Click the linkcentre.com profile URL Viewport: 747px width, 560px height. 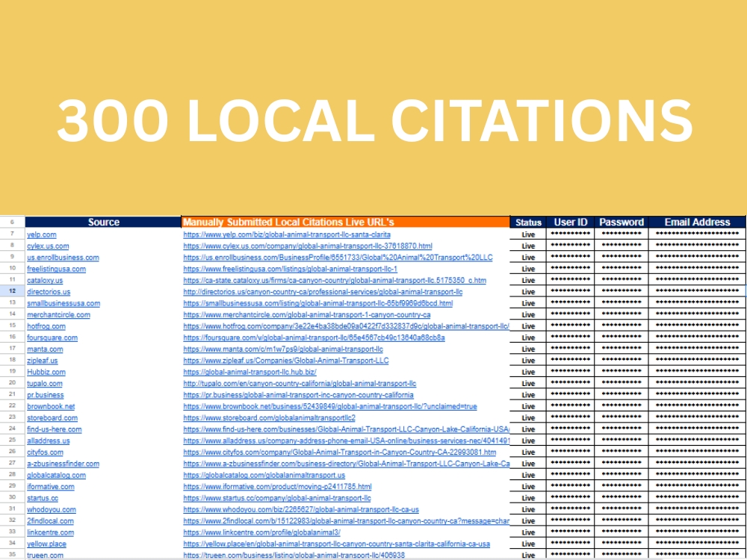click(x=261, y=532)
